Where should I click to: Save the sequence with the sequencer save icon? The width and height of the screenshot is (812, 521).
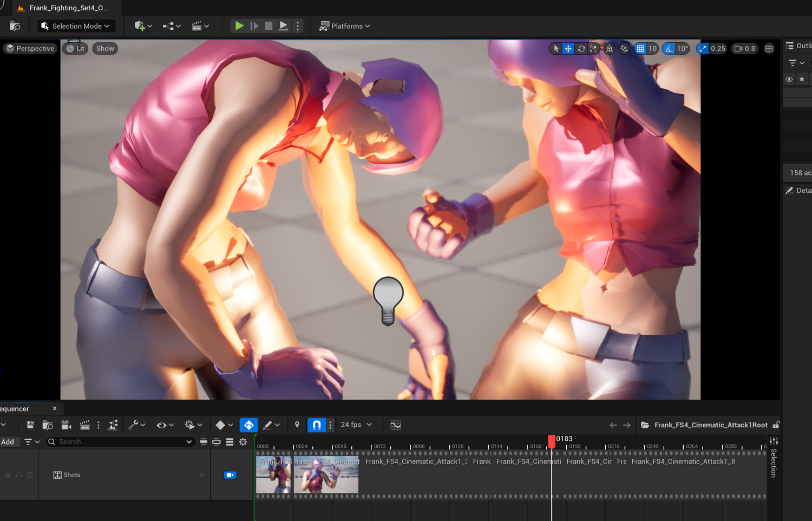pos(30,425)
